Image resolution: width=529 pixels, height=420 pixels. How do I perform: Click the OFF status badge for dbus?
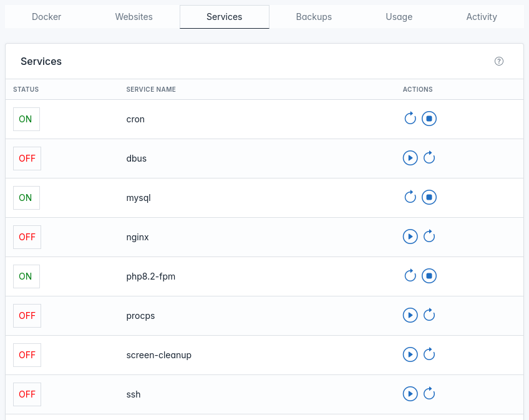[27, 159]
